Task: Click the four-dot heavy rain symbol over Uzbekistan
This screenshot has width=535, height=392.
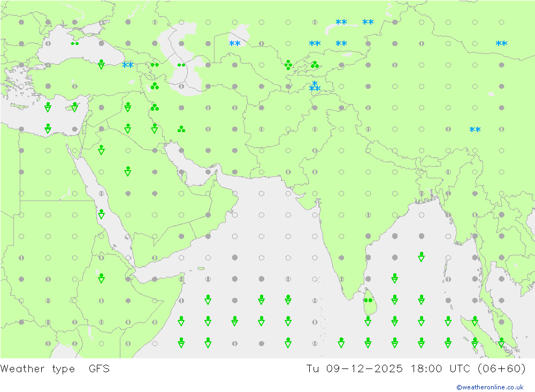Action: [x=288, y=65]
